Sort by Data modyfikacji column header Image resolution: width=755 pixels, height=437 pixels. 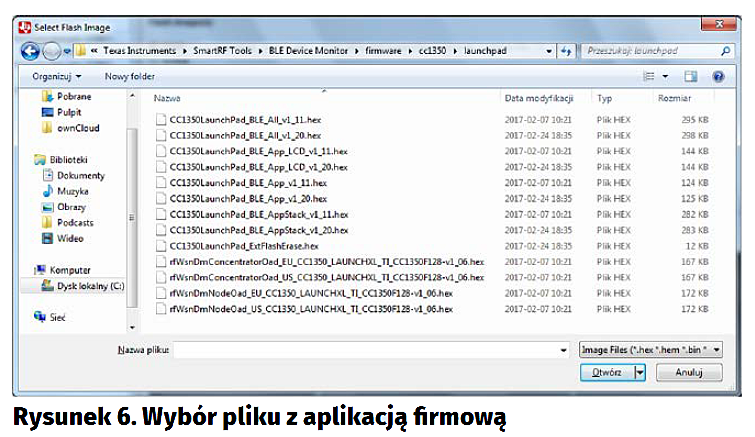(538, 99)
